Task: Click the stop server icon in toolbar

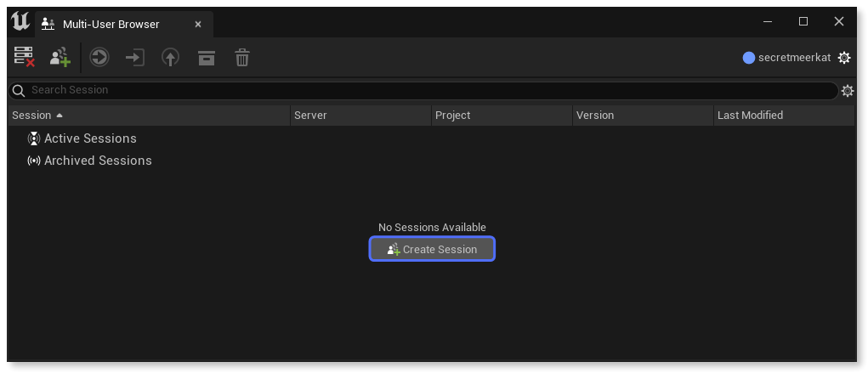Action: click(x=25, y=57)
